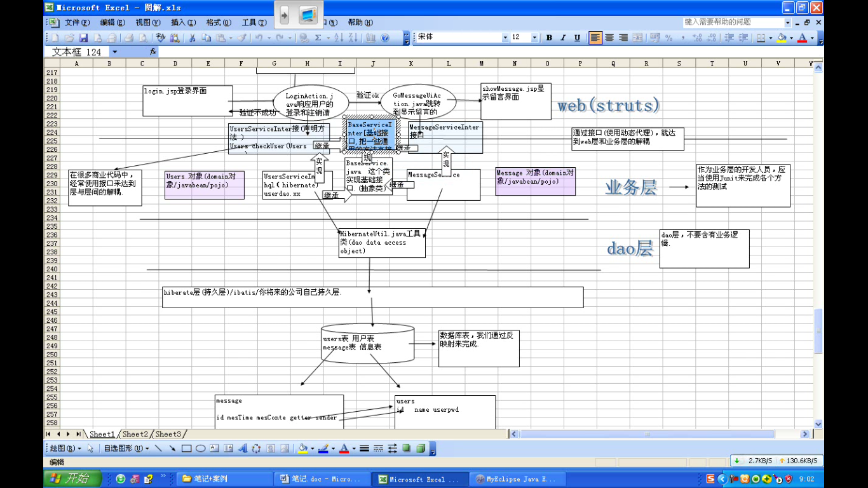868x488 pixels.
Task: Select the Rectangle drawing tool
Action: [186, 449]
